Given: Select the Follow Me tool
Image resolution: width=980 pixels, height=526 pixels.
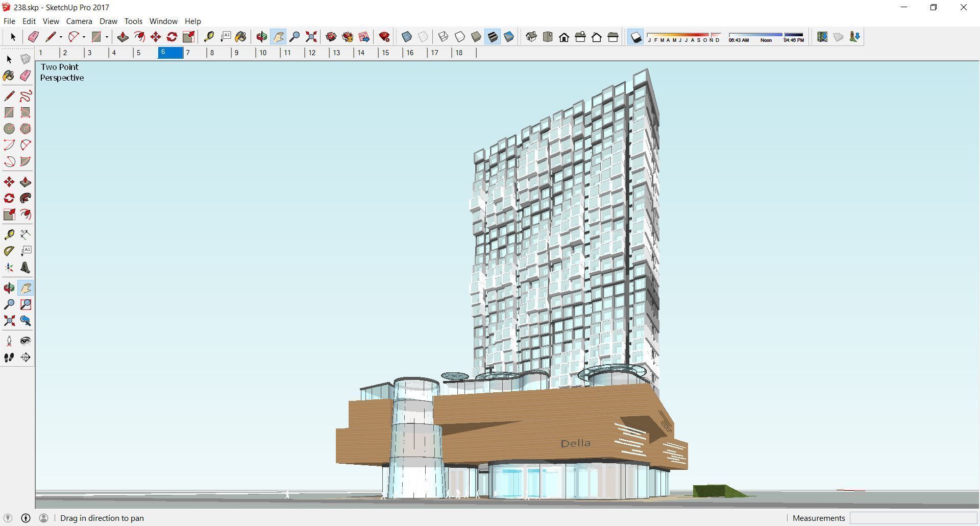Looking at the screenshot, I should coord(26,198).
